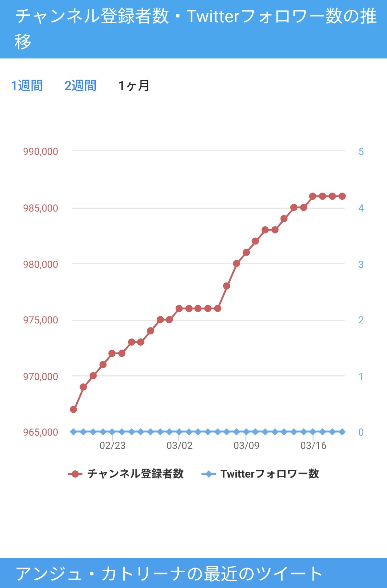Viewport: 387px width, 588px height.
Task: Click the leftmost blue diamond data point
Action: (73, 432)
